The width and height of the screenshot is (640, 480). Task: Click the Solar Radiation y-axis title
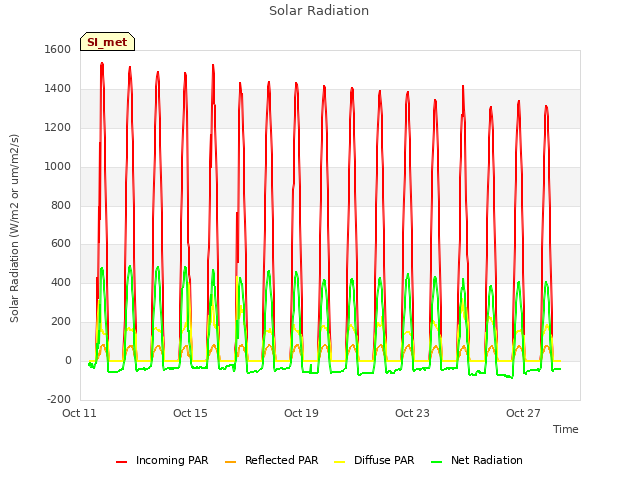14,228
